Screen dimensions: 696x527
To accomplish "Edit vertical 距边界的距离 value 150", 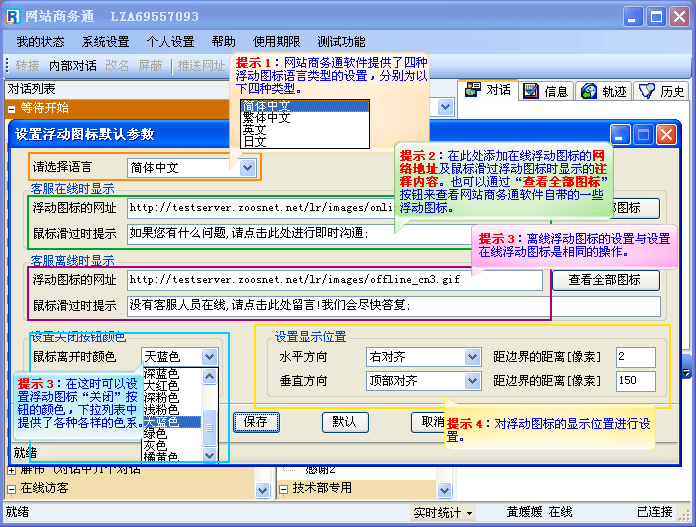I will (x=636, y=381).
